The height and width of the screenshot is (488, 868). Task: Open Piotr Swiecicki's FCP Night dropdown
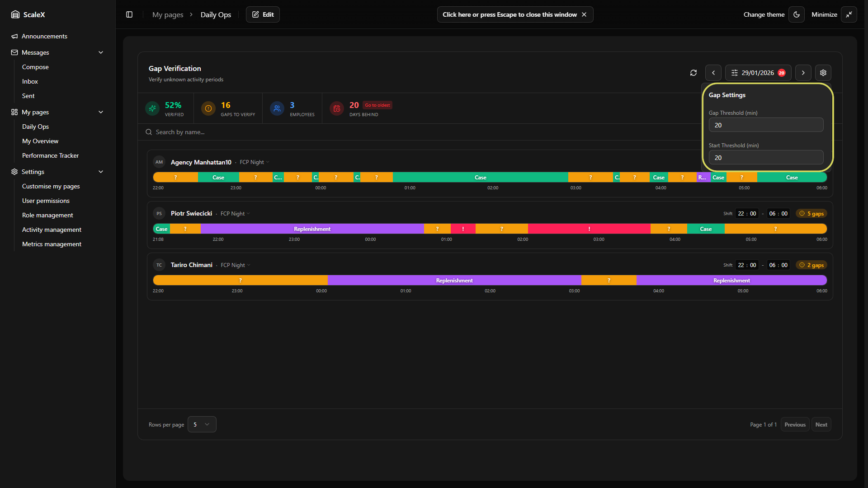(235, 214)
